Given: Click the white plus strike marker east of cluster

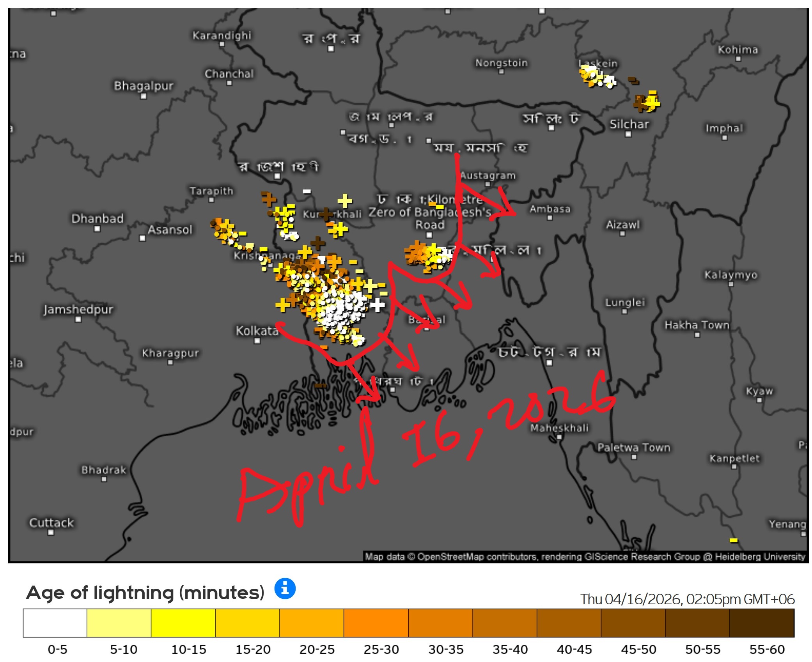Looking at the screenshot, I should (x=377, y=305).
